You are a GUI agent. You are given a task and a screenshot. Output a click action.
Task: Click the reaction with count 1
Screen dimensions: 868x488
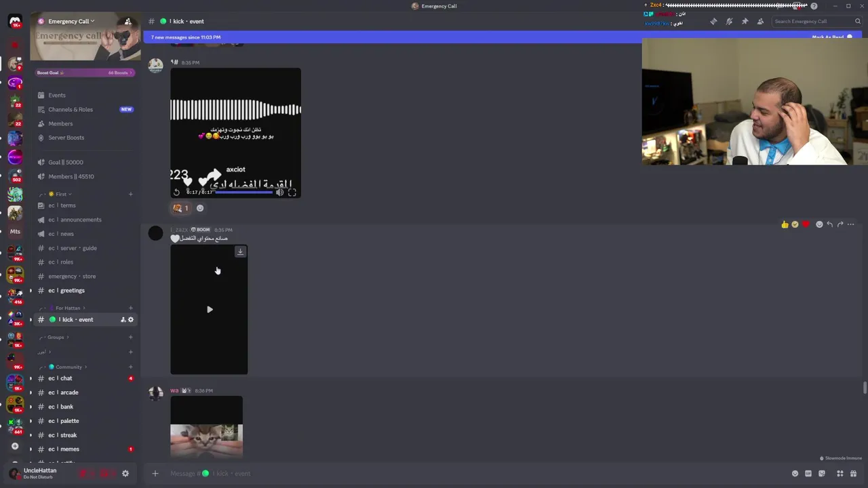tap(180, 208)
